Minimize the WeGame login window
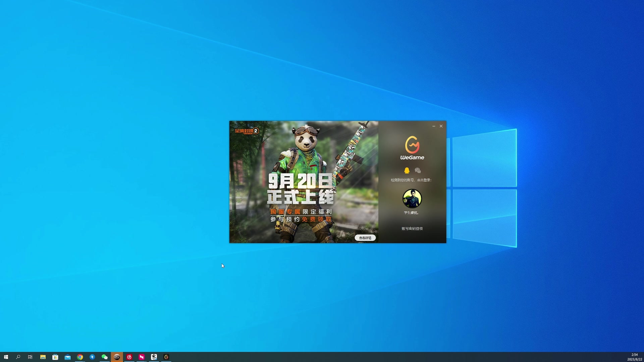The width and height of the screenshot is (644, 362). pos(434,126)
